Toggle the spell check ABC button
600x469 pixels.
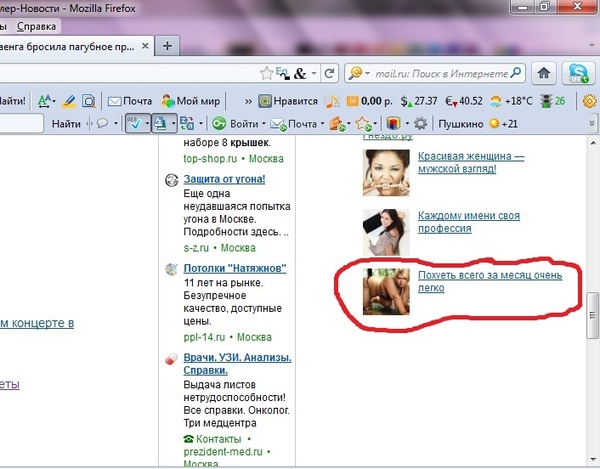point(134,123)
